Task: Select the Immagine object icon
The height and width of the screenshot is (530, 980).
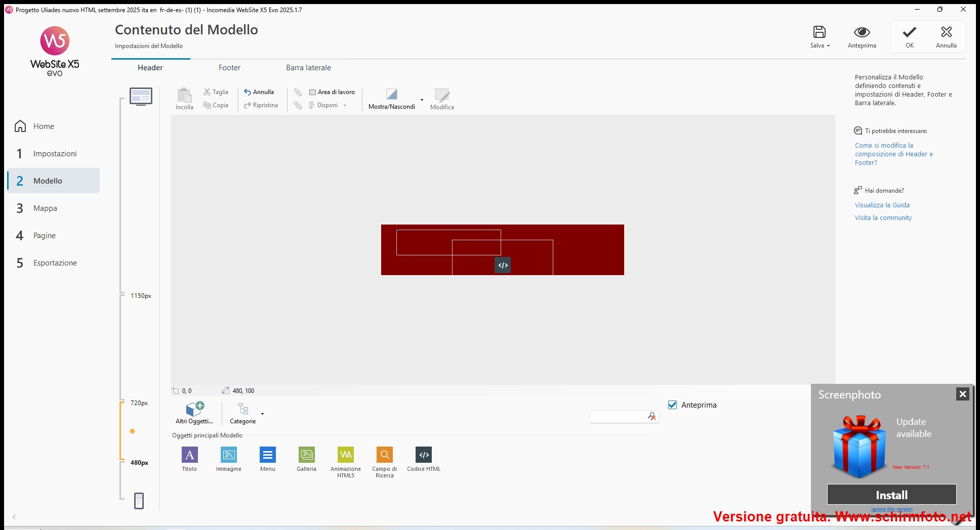Action: click(x=229, y=455)
